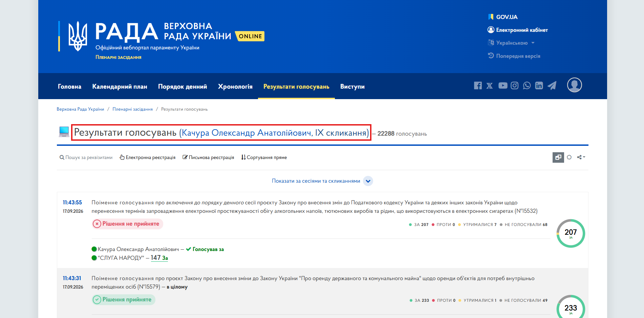Click Рішення не прийняте status badge

127,224
